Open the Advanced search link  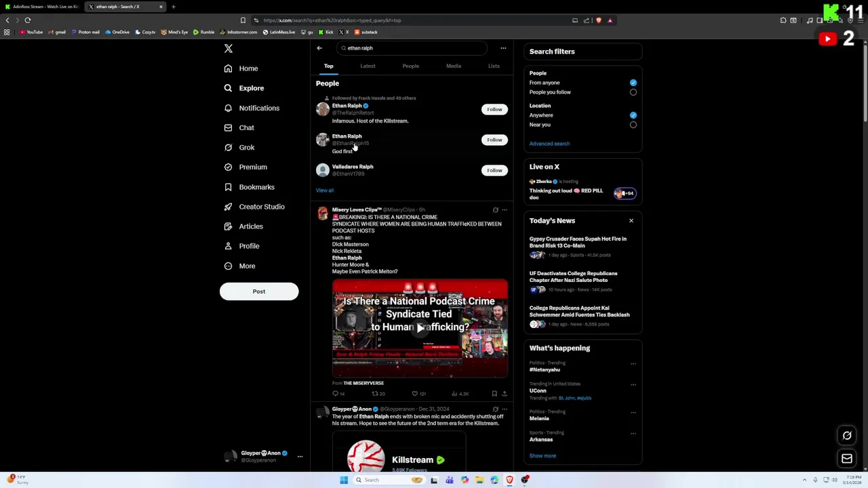point(549,144)
